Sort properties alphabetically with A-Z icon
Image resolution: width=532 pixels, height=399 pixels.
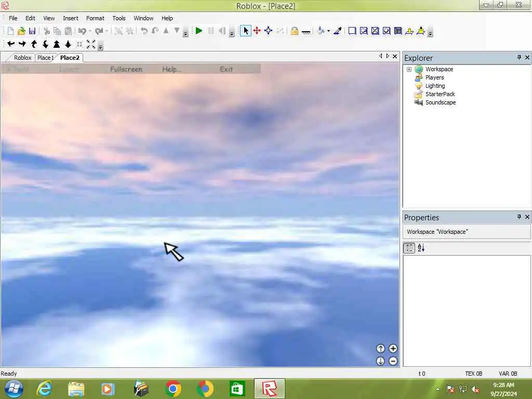point(421,248)
